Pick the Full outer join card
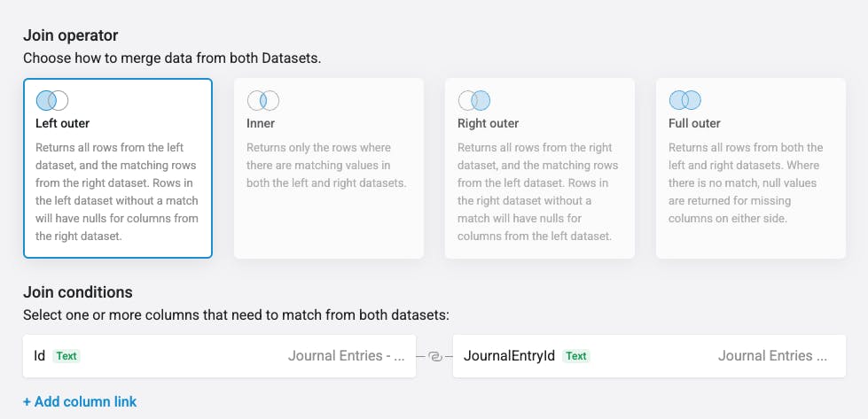Screen dimensions: 868x419 pos(751,168)
